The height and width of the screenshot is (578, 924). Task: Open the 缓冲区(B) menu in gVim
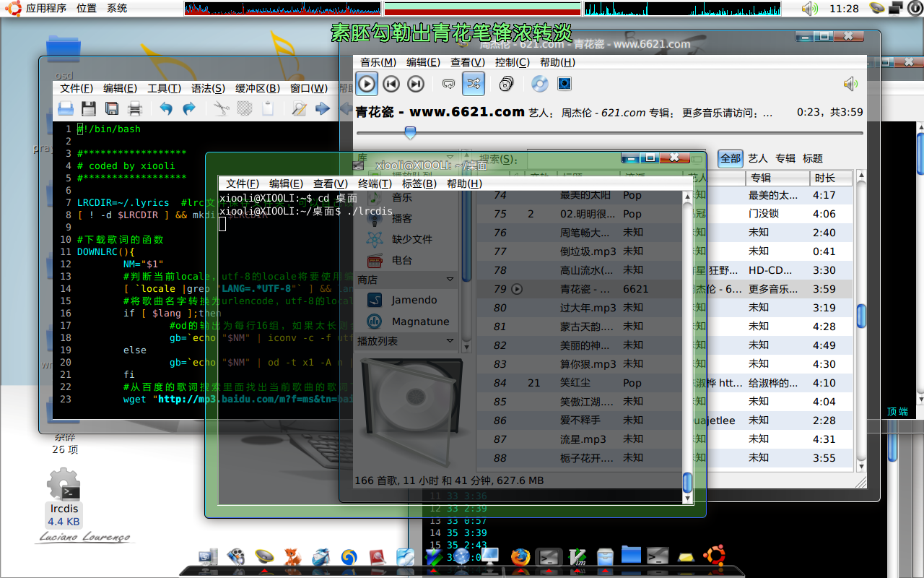pyautogui.click(x=258, y=89)
